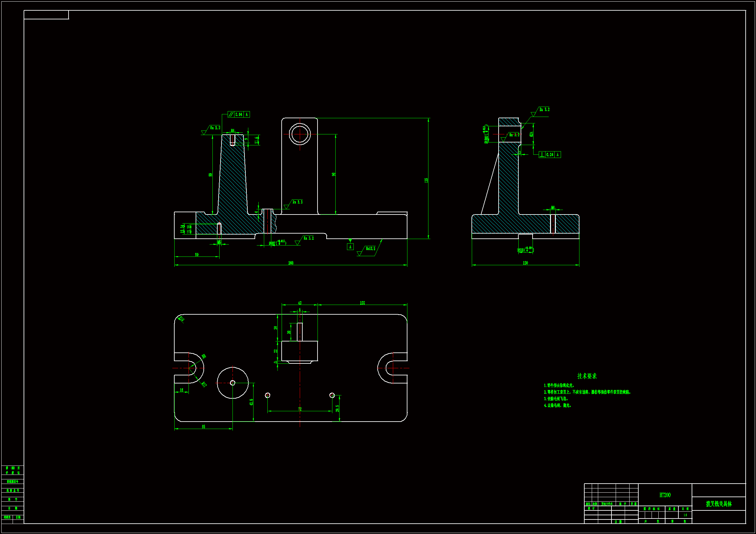Image resolution: width=756 pixels, height=534 pixels.
Task: Click the 拨叉铣夹具体 drawing title
Action: (x=719, y=504)
